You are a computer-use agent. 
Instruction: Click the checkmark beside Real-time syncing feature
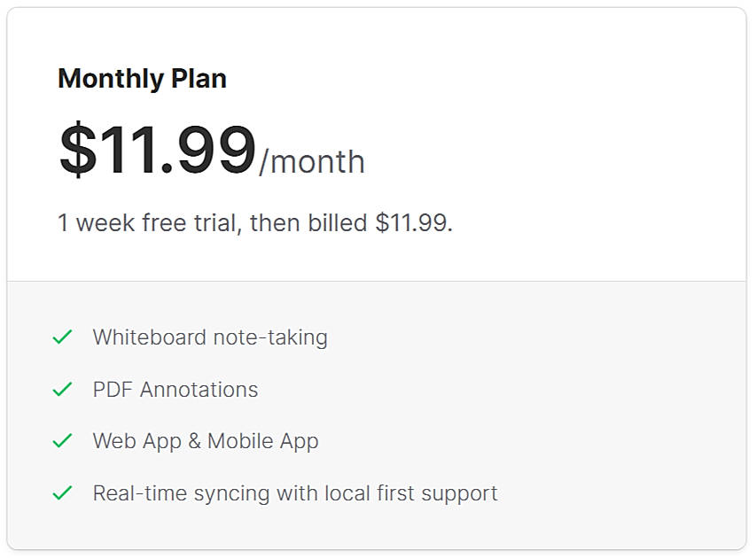61,493
